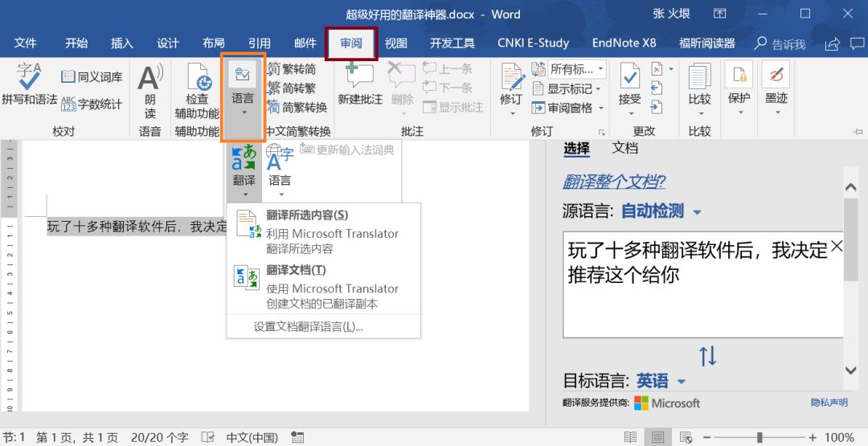The height and width of the screenshot is (446, 868).
Task: Clear the source text with X
Action: tap(837, 246)
